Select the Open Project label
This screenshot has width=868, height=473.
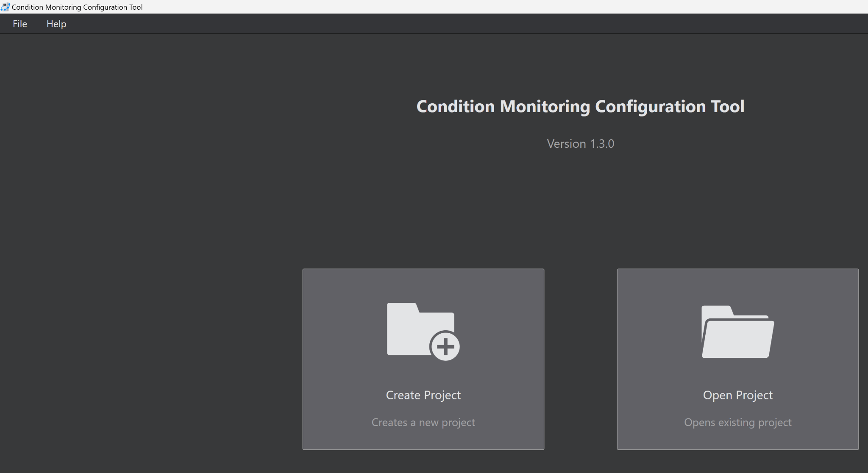coord(737,395)
